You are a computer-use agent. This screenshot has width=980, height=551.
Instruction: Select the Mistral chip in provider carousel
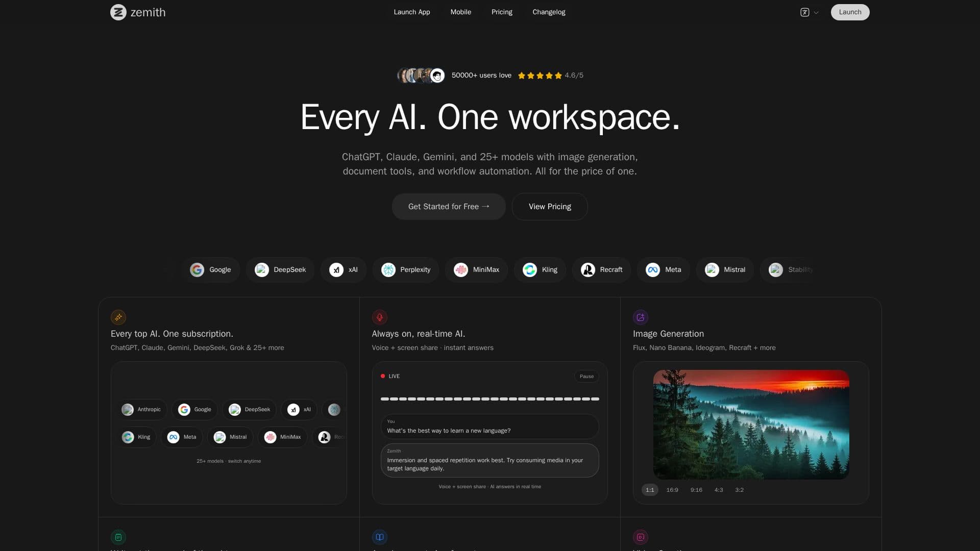[x=725, y=270]
